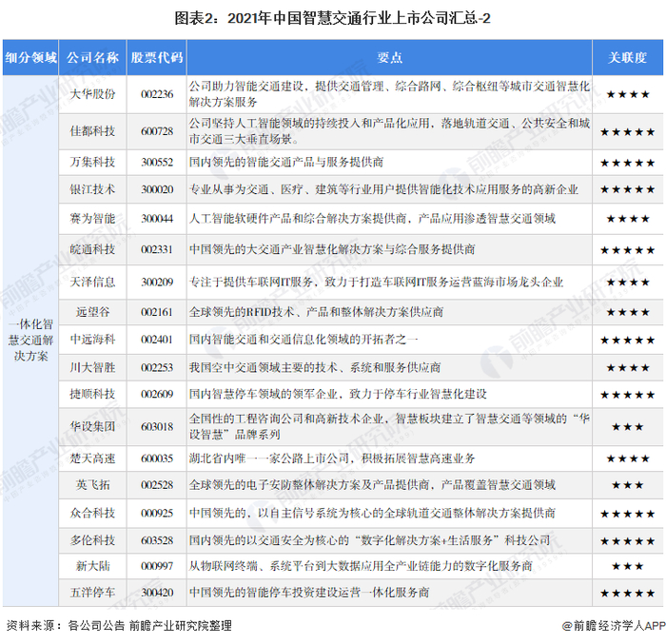Select the 细分领域 column header
The width and height of the screenshot is (666, 644).
[30, 58]
